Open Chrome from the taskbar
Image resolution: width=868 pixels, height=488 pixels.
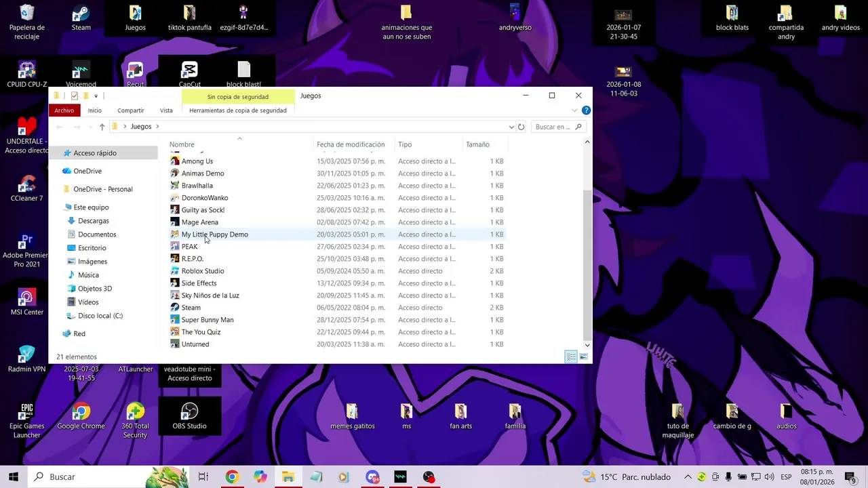tap(232, 477)
